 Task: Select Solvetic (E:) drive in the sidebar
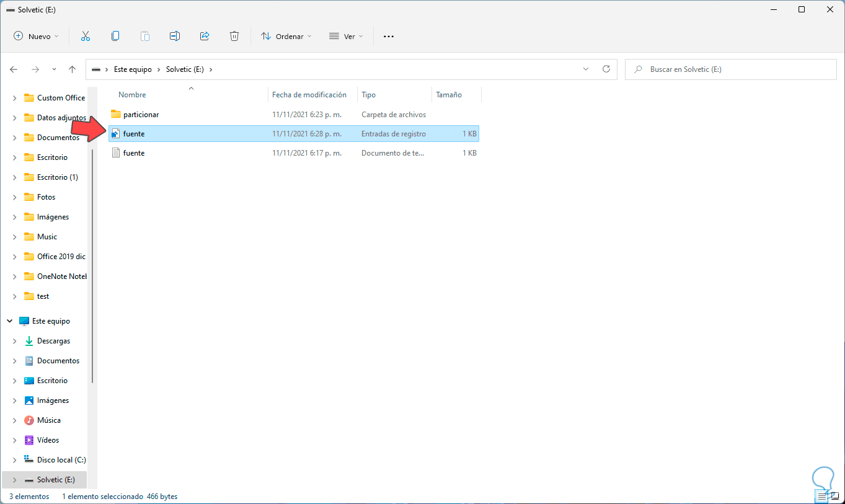pyautogui.click(x=45, y=480)
